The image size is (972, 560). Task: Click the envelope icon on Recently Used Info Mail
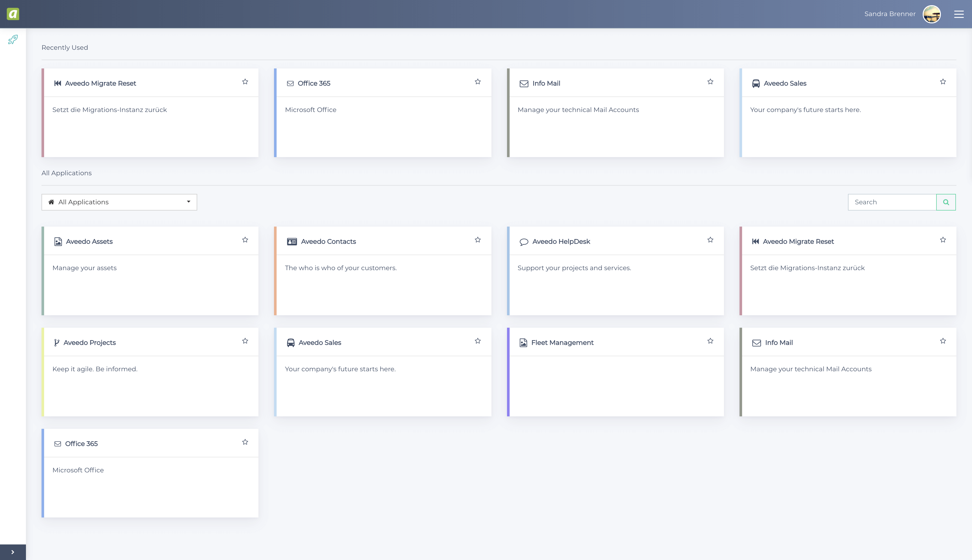pos(524,83)
